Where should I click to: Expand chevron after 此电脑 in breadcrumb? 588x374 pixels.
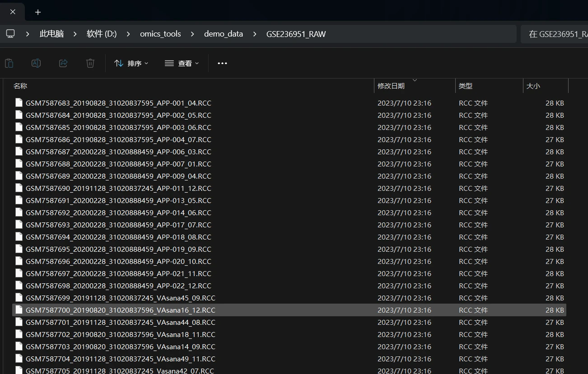75,34
